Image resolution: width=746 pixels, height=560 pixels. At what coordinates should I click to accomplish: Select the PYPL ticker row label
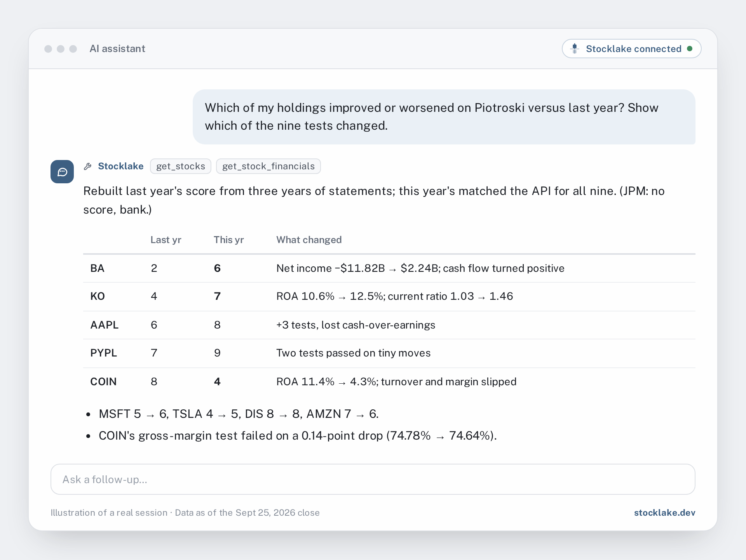103,353
